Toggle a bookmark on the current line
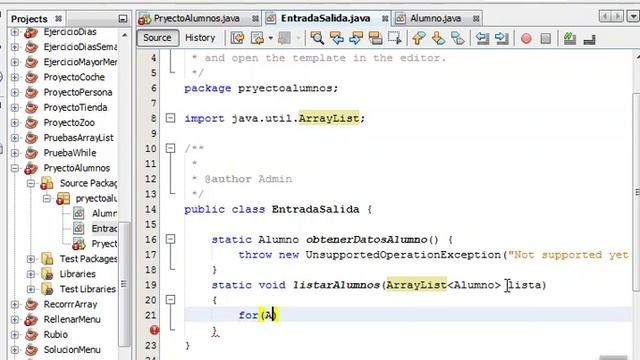 coord(458,38)
